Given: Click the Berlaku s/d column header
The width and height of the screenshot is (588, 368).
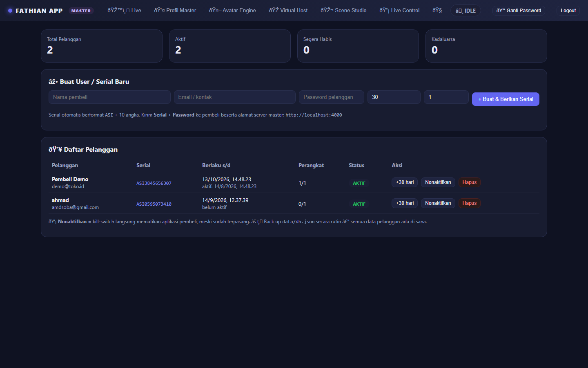Looking at the screenshot, I should [x=216, y=166].
